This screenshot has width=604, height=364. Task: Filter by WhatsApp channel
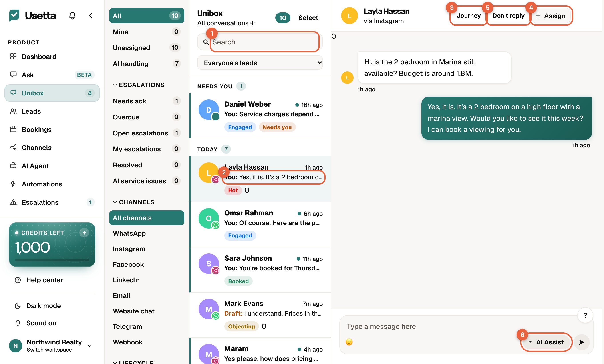click(147, 233)
